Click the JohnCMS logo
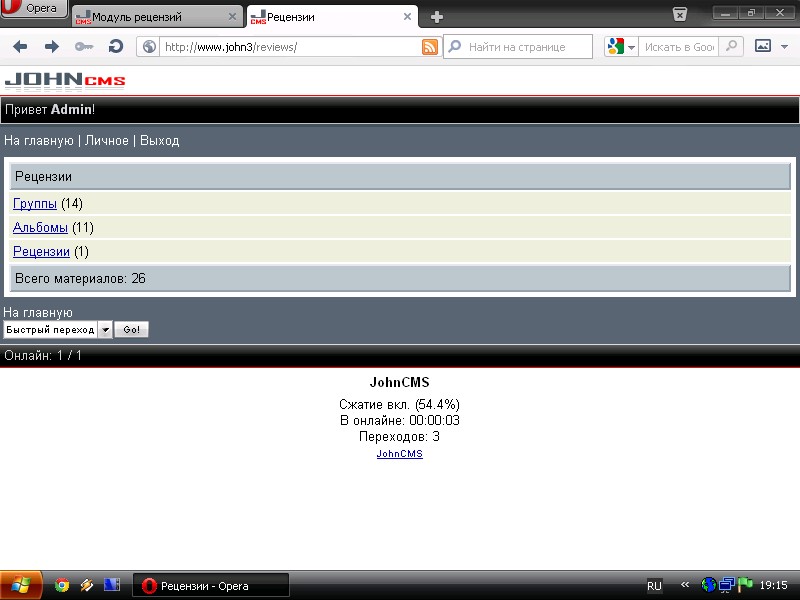 65,81
